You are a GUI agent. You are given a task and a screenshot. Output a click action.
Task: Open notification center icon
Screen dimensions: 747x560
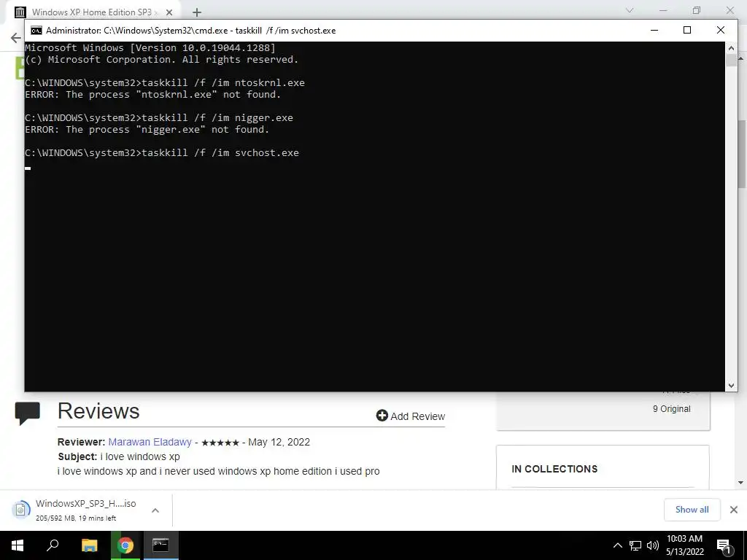pyautogui.click(x=724, y=546)
